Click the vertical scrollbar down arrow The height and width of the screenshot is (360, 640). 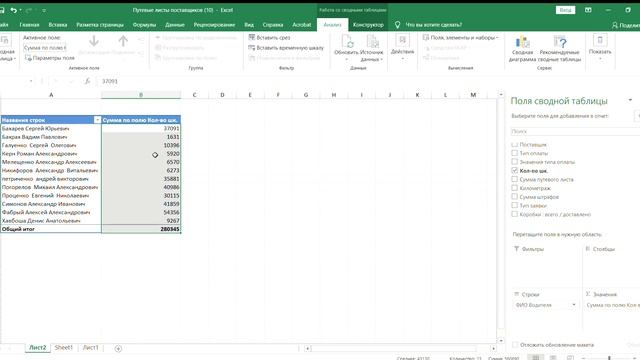(x=501, y=340)
